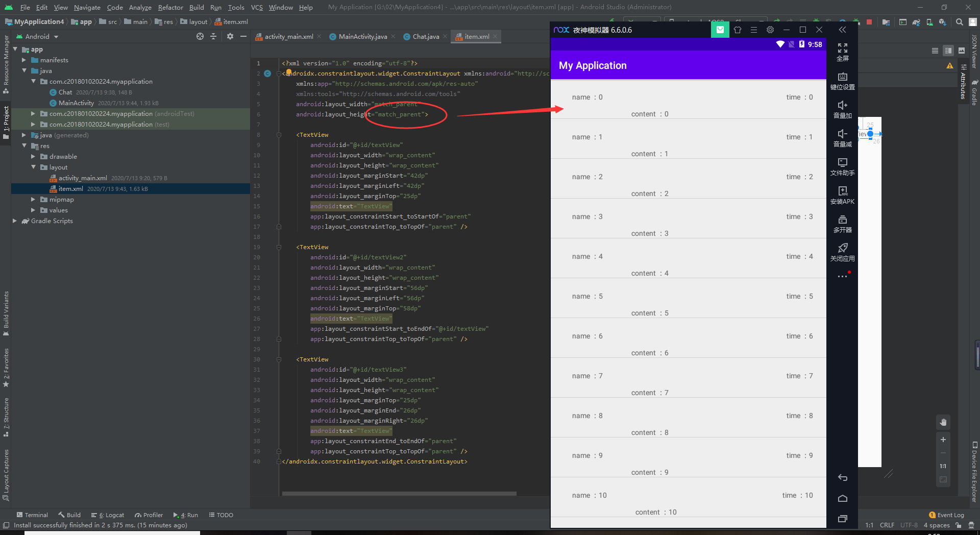Collapse all nodes in the Project panel
This screenshot has height=535, width=980.
click(213, 36)
